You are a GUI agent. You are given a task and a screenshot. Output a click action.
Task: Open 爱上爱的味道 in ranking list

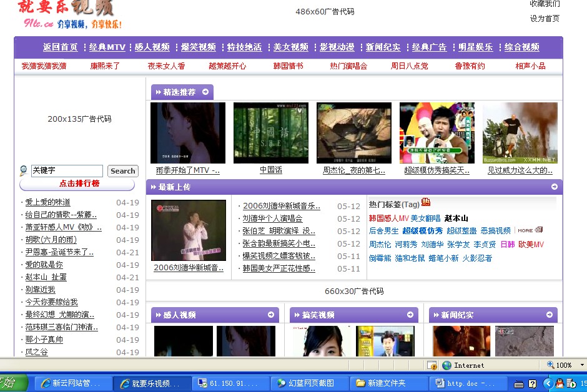(48, 202)
